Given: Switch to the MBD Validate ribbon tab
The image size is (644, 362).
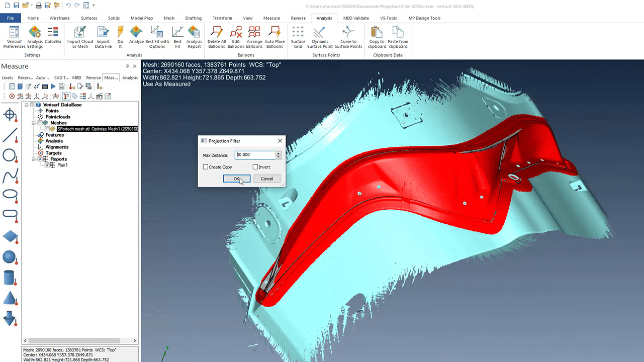Looking at the screenshot, I should pyautogui.click(x=356, y=18).
